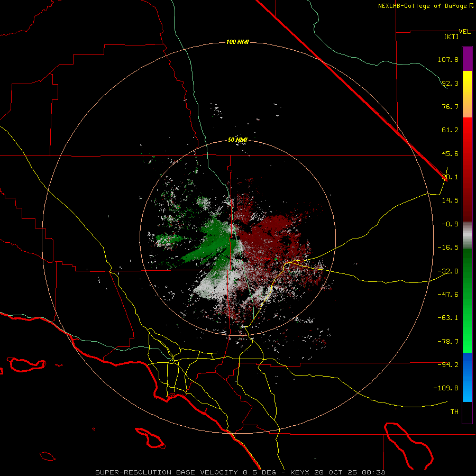Image resolution: width=476 pixels, height=476 pixels.
Task: Click the VEL legend title
Action: tap(464, 32)
